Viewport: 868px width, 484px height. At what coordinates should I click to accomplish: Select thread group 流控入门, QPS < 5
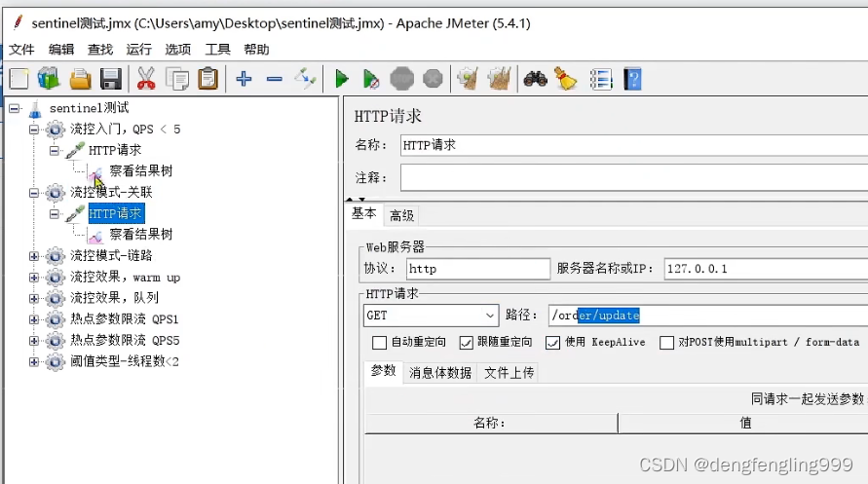pyautogui.click(x=125, y=130)
